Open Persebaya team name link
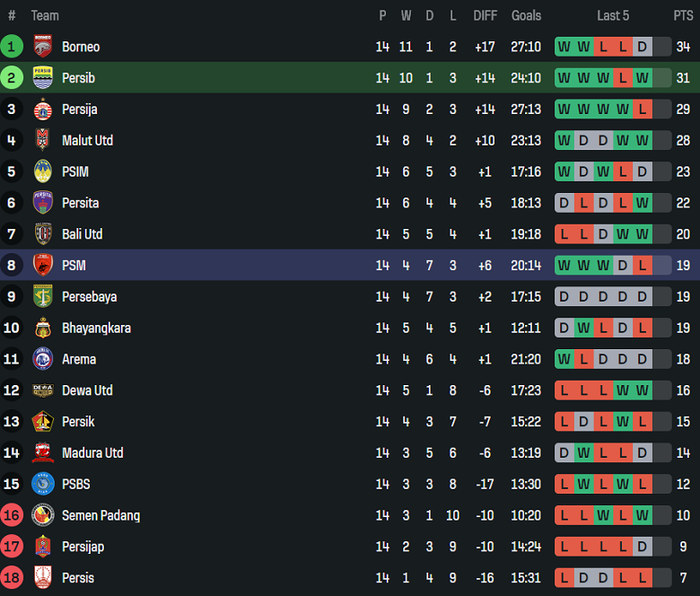Image resolution: width=700 pixels, height=596 pixels. click(89, 297)
